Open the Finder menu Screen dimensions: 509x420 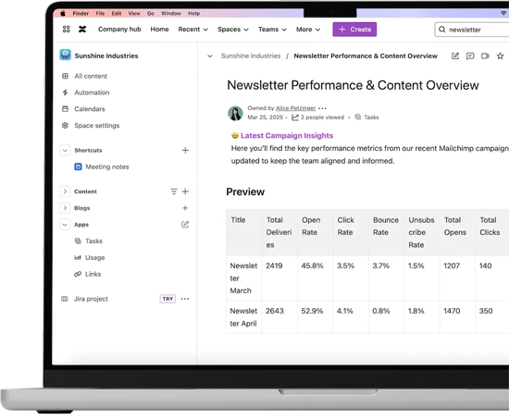tap(81, 13)
